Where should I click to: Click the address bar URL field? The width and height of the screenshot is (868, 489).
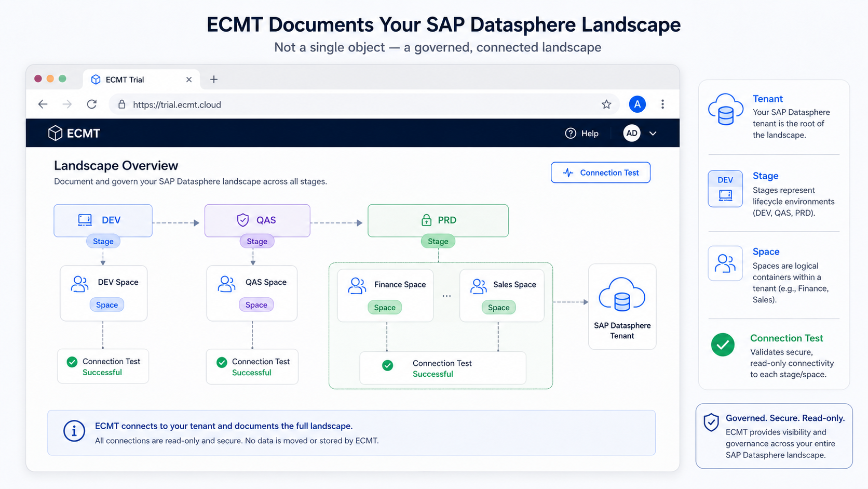tap(364, 104)
